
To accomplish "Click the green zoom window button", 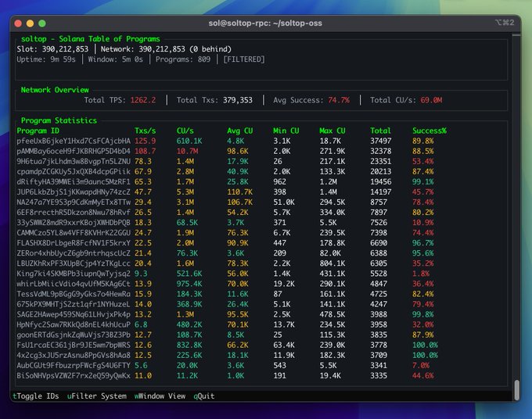I will pos(42,23).
